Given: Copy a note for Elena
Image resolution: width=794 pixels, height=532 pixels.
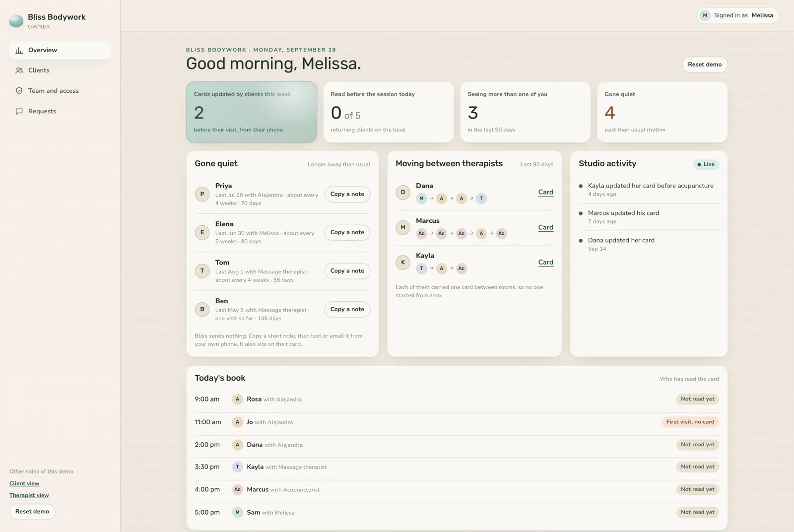Looking at the screenshot, I should 347,232.
